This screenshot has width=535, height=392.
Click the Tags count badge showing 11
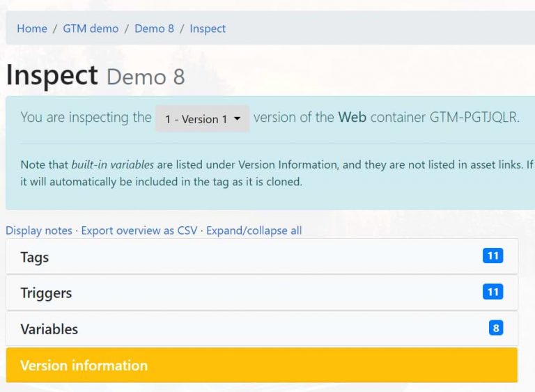tap(493, 256)
